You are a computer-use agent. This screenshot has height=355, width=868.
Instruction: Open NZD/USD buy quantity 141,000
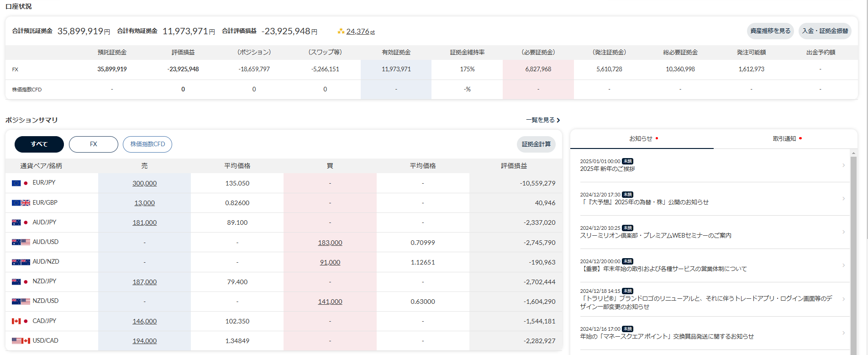[330, 302]
